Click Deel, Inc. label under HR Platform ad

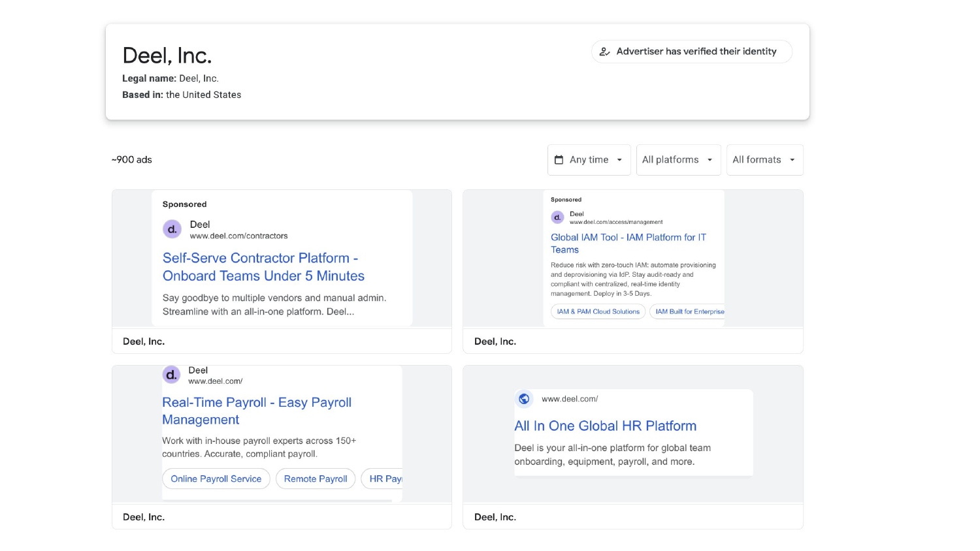tap(495, 517)
